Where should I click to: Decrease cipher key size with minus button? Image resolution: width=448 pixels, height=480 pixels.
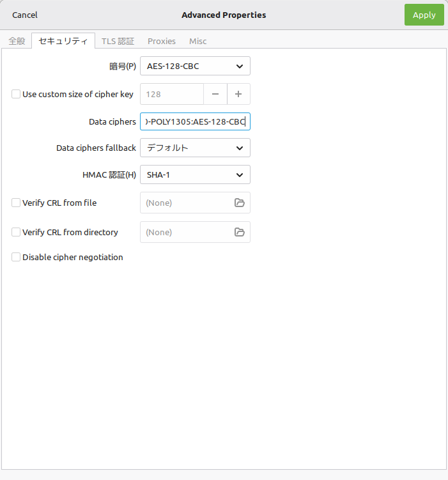[215, 94]
